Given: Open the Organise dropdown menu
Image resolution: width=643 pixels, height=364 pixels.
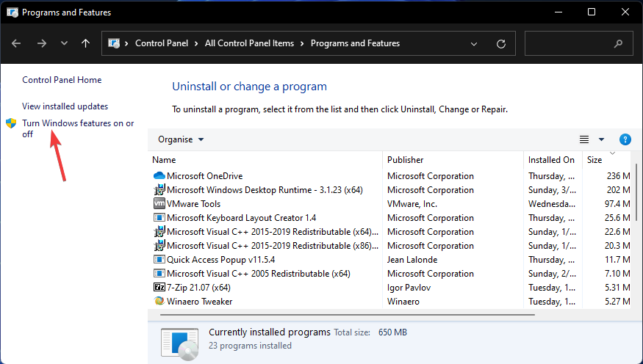Looking at the screenshot, I should pos(181,139).
